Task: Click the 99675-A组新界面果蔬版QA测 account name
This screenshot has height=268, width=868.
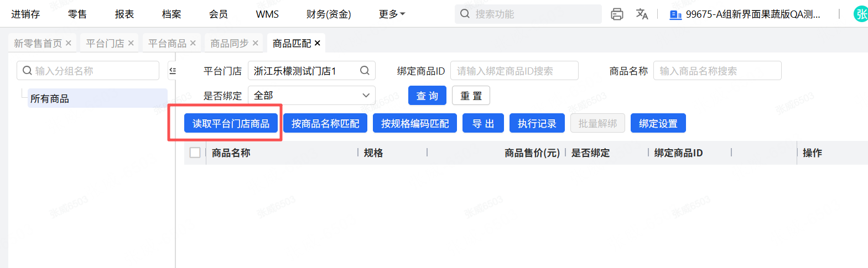Action: (x=753, y=14)
